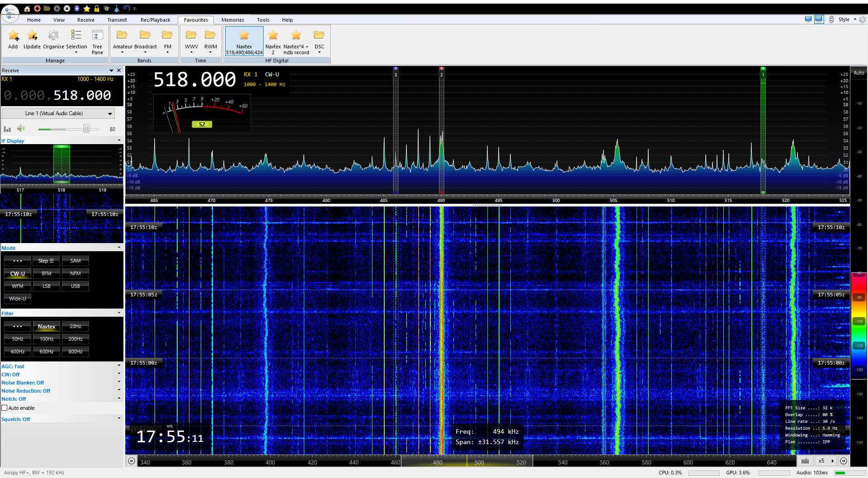This screenshot has height=478, width=868.
Task: Adjust the audio volume slider
Action: click(86, 129)
